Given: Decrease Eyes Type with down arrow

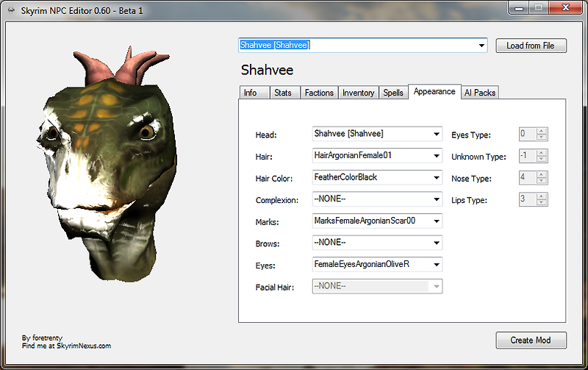Looking at the screenshot, I should 542,137.
